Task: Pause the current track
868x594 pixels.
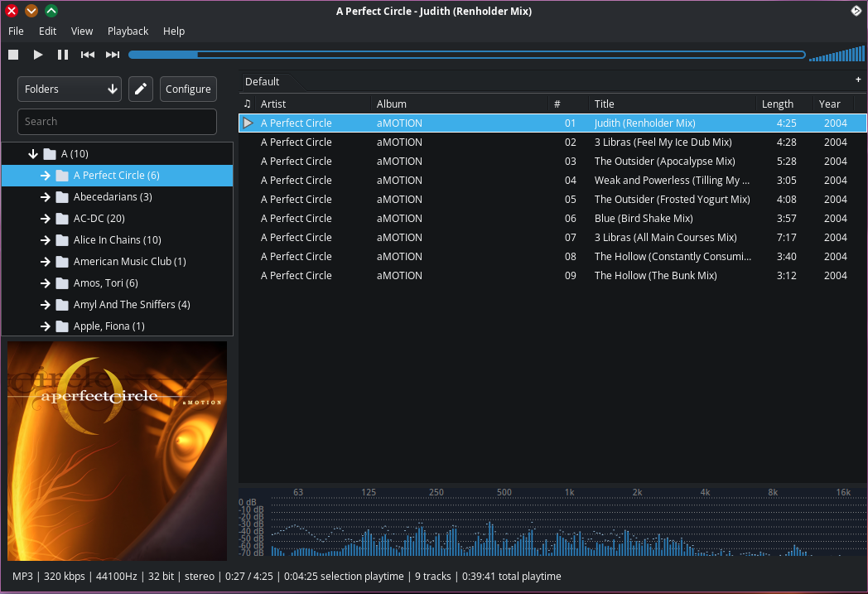Action: coord(63,55)
